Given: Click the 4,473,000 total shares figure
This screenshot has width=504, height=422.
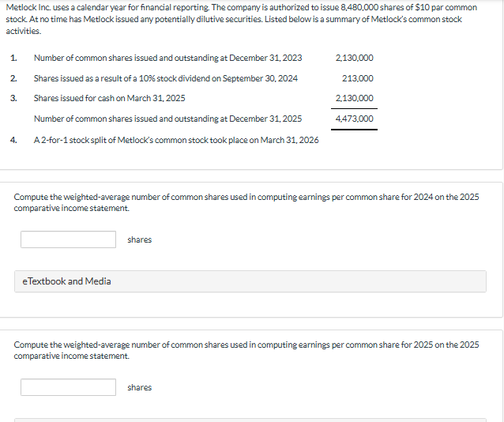Looking at the screenshot, I should click(x=354, y=119).
